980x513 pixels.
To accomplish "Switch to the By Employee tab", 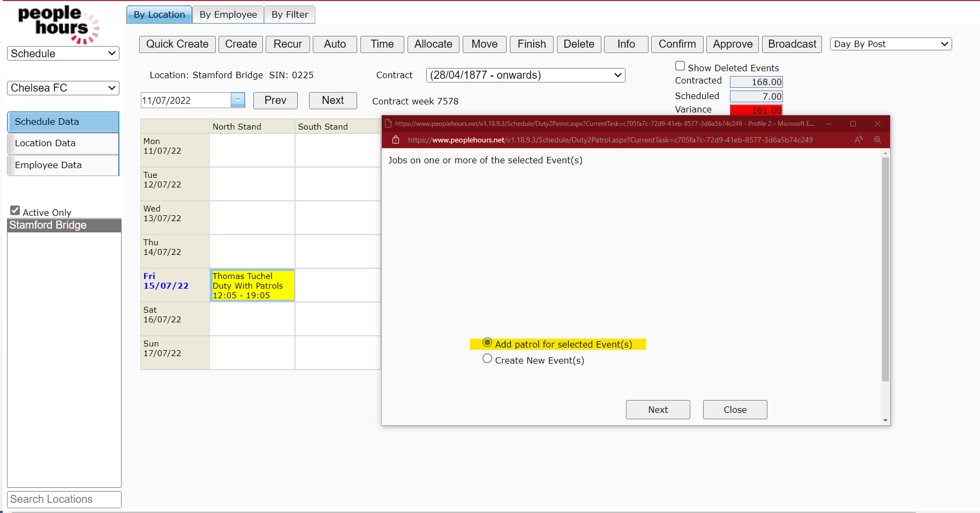I will point(228,14).
